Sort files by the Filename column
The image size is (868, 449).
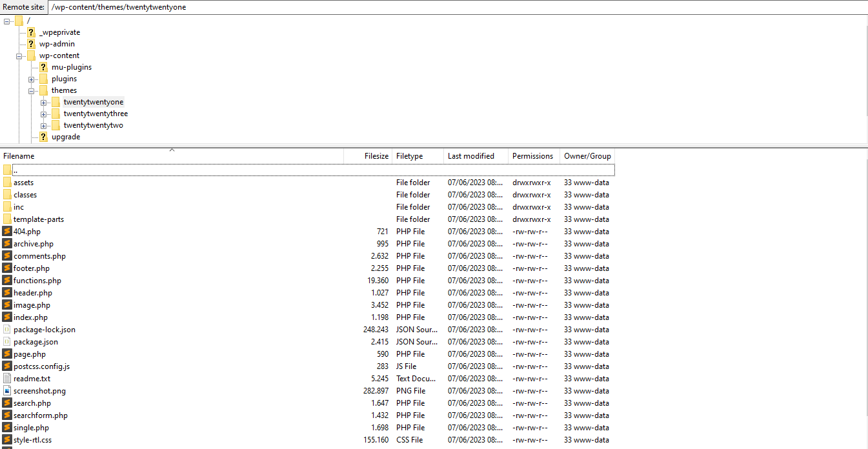[172, 156]
